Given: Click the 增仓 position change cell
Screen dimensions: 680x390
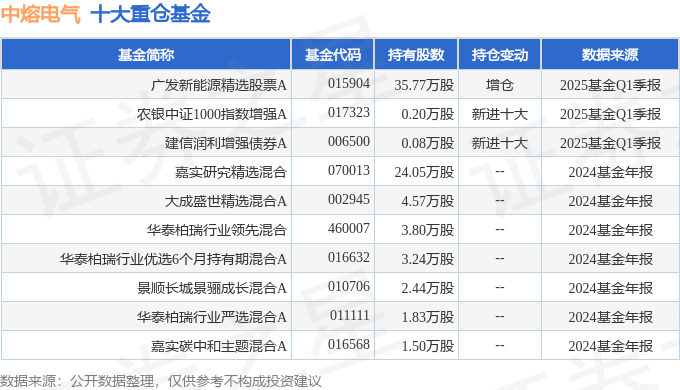Looking at the screenshot, I should [x=500, y=85].
